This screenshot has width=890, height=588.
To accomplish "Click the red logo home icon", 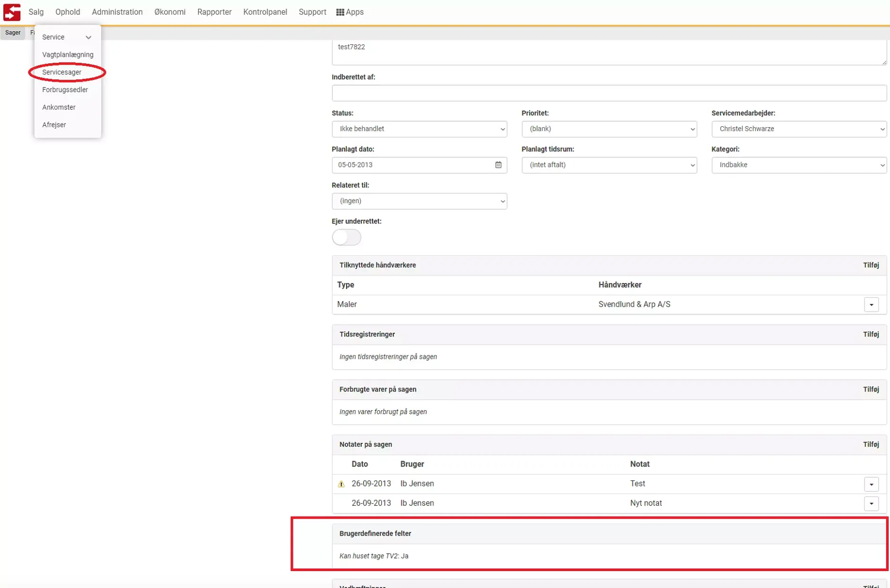I will coord(12,12).
